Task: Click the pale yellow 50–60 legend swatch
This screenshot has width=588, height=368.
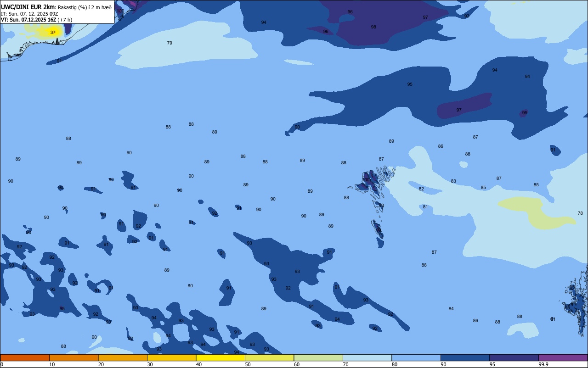Action: (x=269, y=357)
